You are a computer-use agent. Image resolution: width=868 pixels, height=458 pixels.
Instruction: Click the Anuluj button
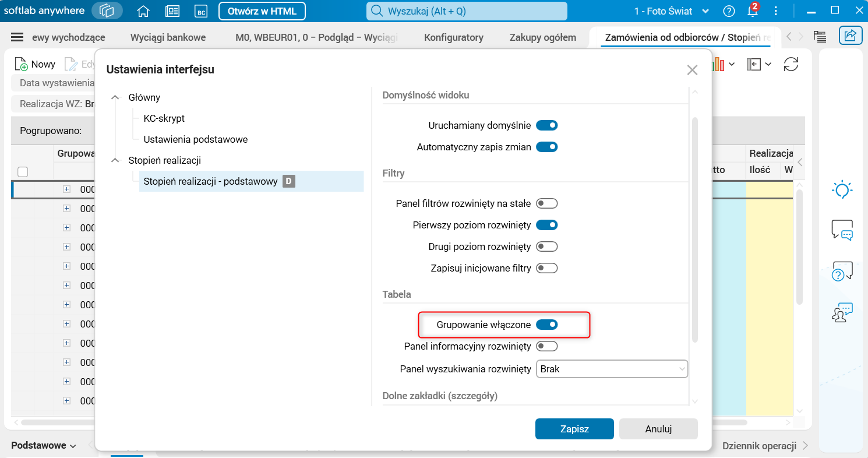pyautogui.click(x=658, y=429)
